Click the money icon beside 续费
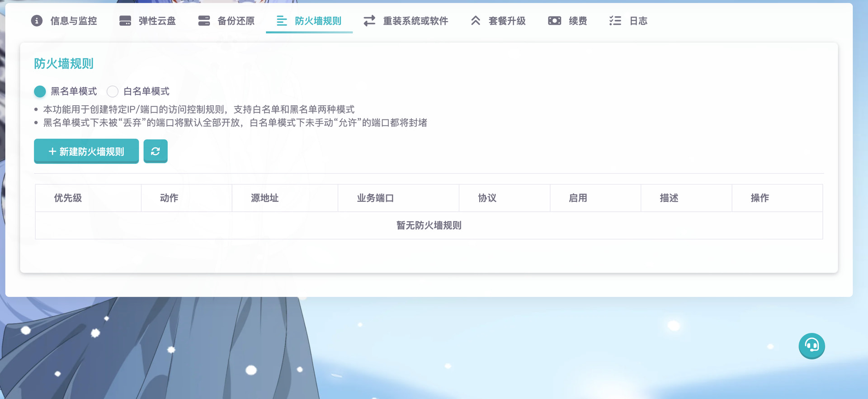 (x=555, y=21)
